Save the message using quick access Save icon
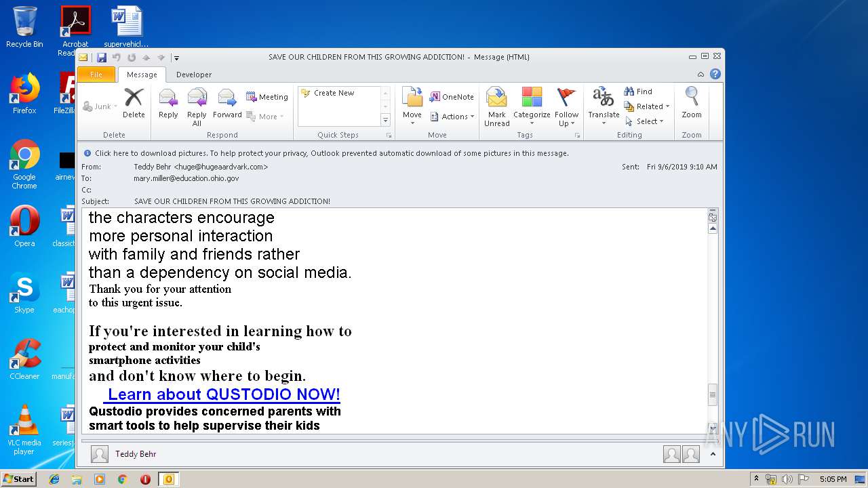 click(102, 58)
